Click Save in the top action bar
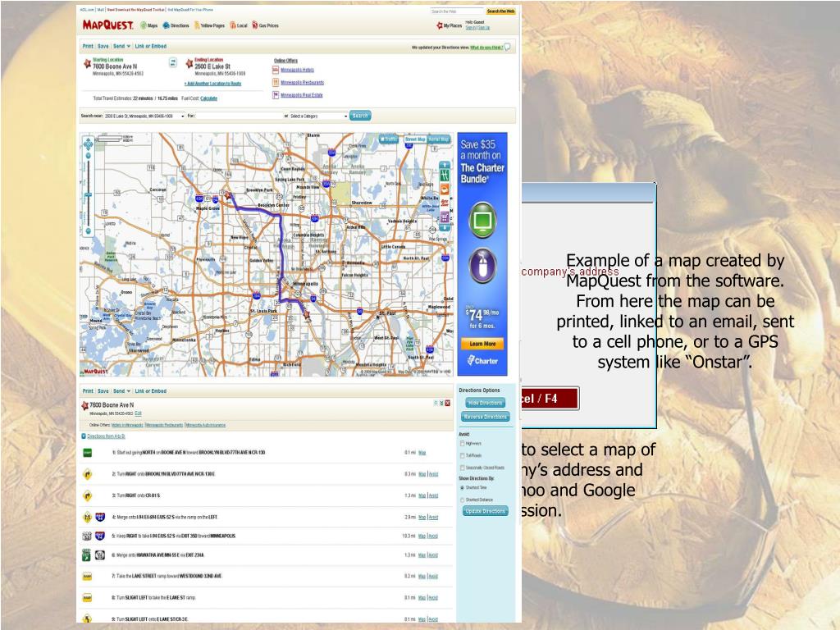840x630 pixels. coord(103,46)
